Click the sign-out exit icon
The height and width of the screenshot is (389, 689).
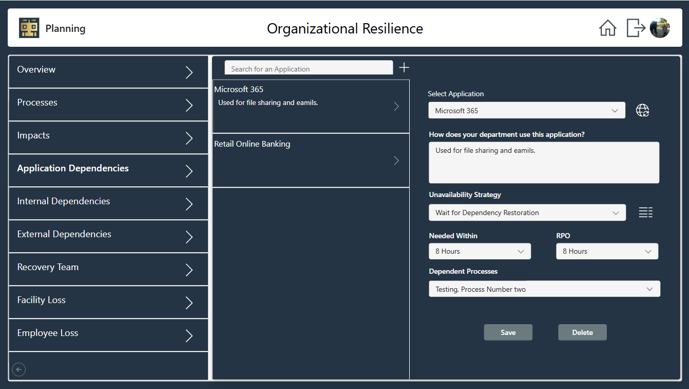635,28
